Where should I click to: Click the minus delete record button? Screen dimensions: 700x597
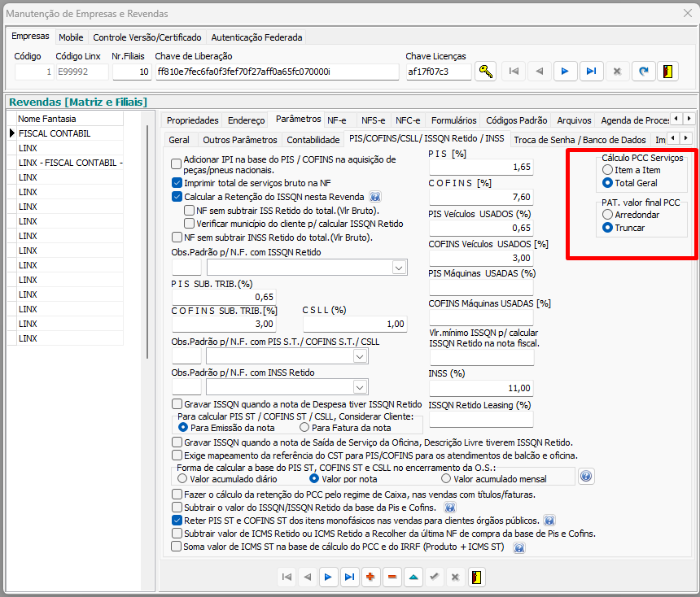[392, 577]
